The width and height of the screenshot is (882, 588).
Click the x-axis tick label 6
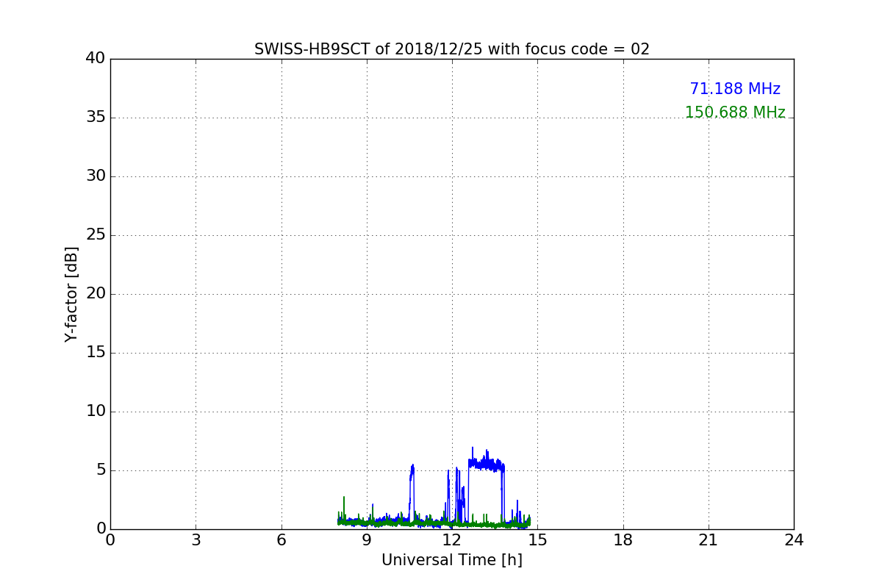281,540
